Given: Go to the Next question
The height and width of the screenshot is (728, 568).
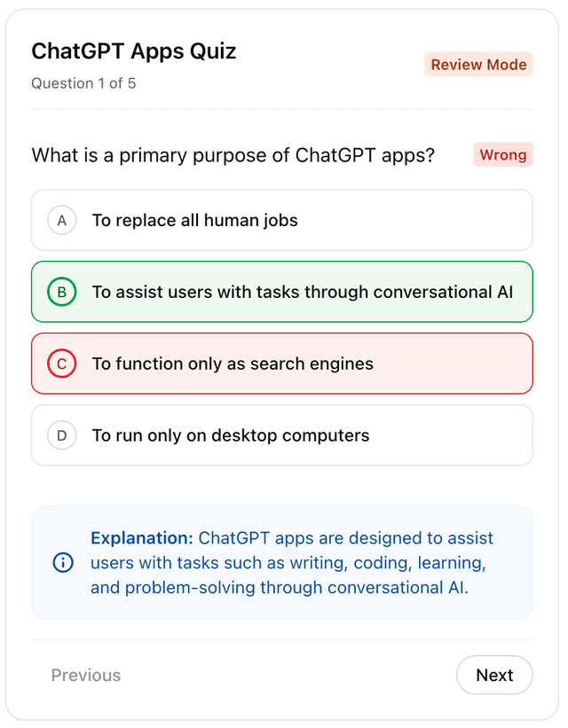Looking at the screenshot, I should pos(494,675).
